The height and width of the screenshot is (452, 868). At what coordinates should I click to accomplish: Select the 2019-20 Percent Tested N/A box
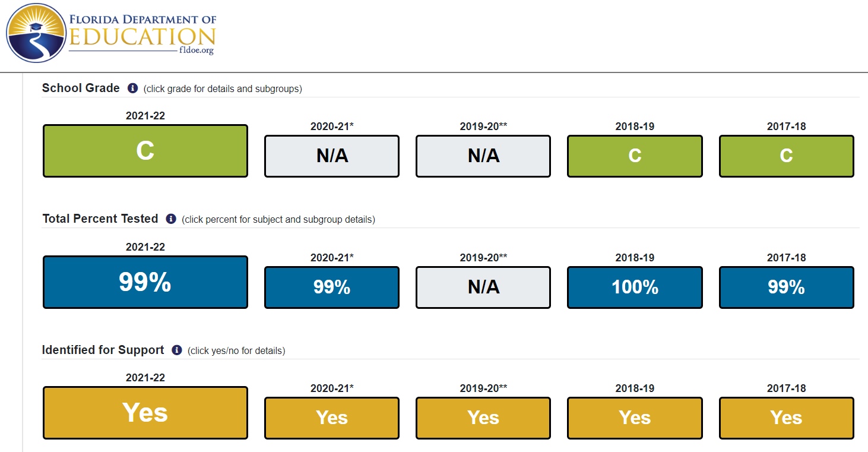pyautogui.click(x=483, y=287)
